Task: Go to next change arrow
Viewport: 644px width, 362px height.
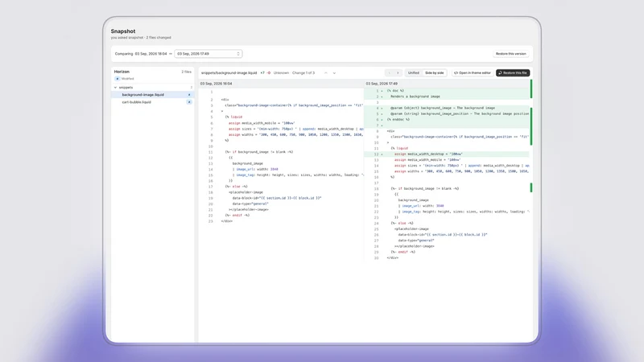Action: click(x=334, y=73)
